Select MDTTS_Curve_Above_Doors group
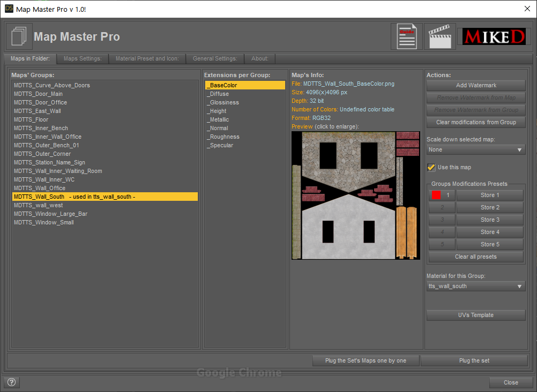Image resolution: width=537 pixels, height=392 pixels. coord(105,85)
